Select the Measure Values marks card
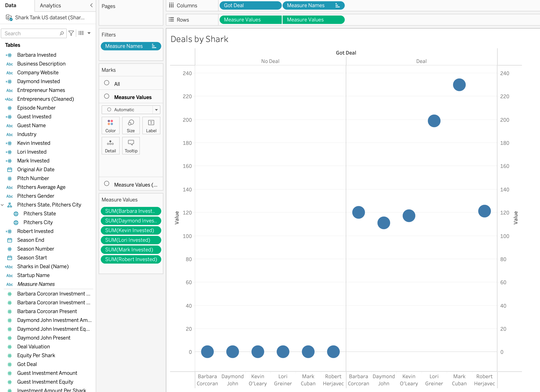Image resolution: width=540 pixels, height=392 pixels. (133, 97)
